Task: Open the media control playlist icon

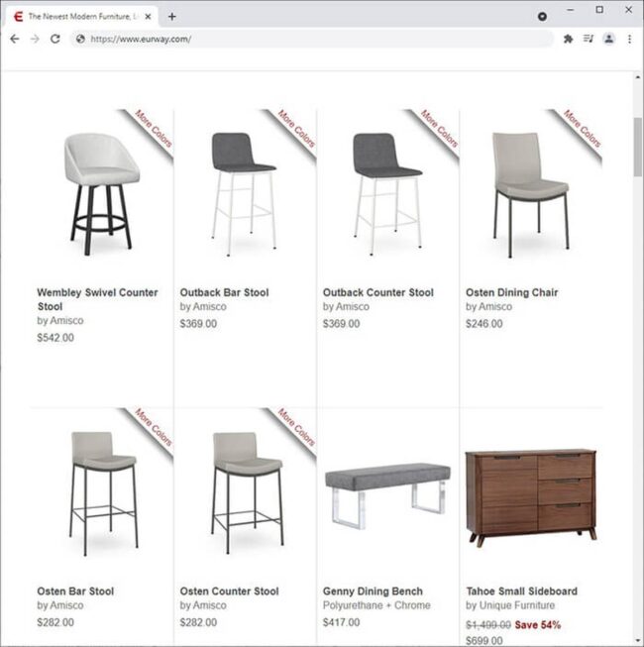Action: (x=588, y=39)
